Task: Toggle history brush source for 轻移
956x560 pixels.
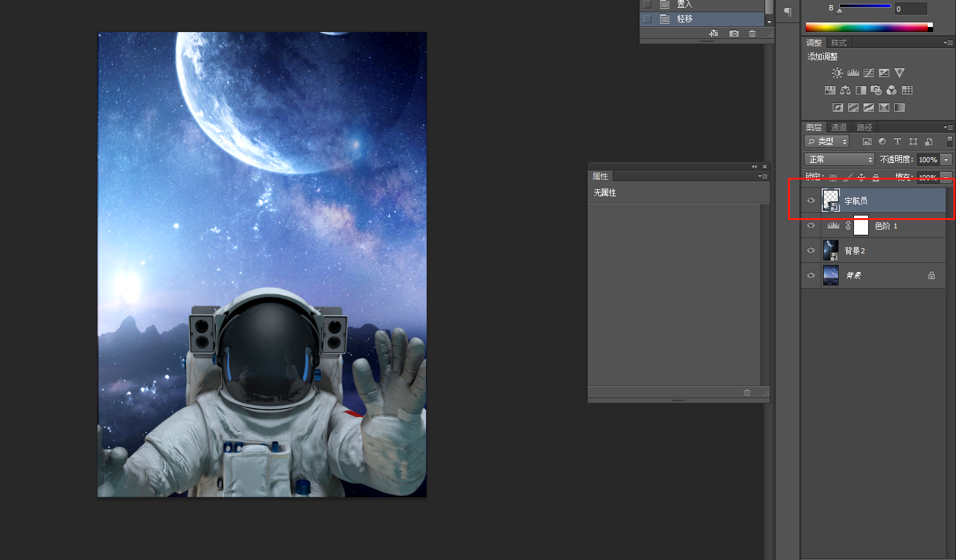Action: click(647, 19)
